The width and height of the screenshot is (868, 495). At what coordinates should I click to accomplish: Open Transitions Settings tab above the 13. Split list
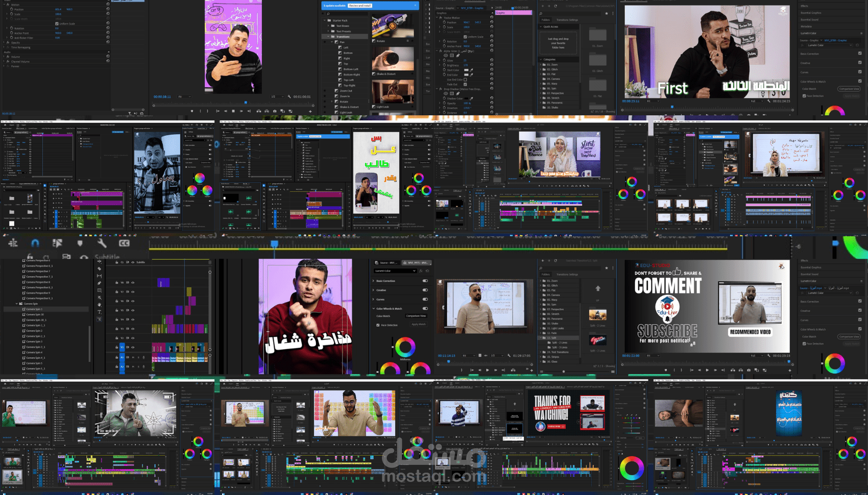(567, 275)
